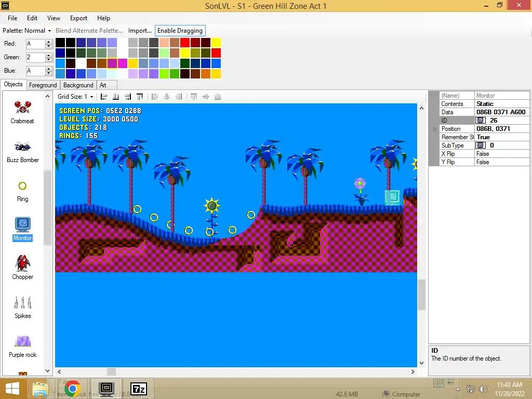Image resolution: width=532 pixels, height=399 pixels.
Task: Click the align right edges icon
Action: tap(179, 97)
